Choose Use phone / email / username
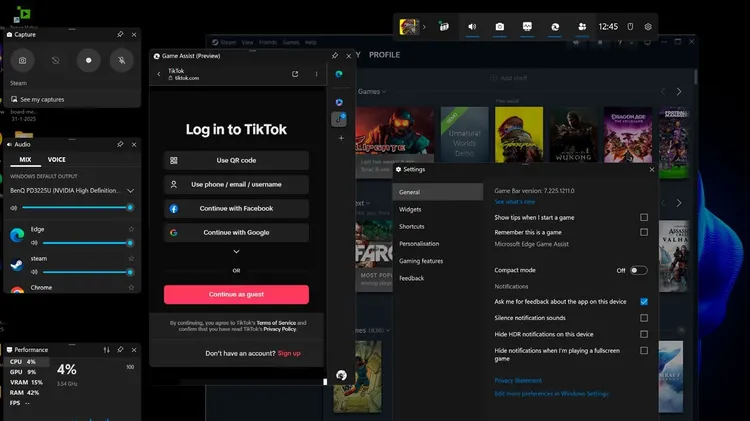The height and width of the screenshot is (421, 750). click(x=236, y=184)
